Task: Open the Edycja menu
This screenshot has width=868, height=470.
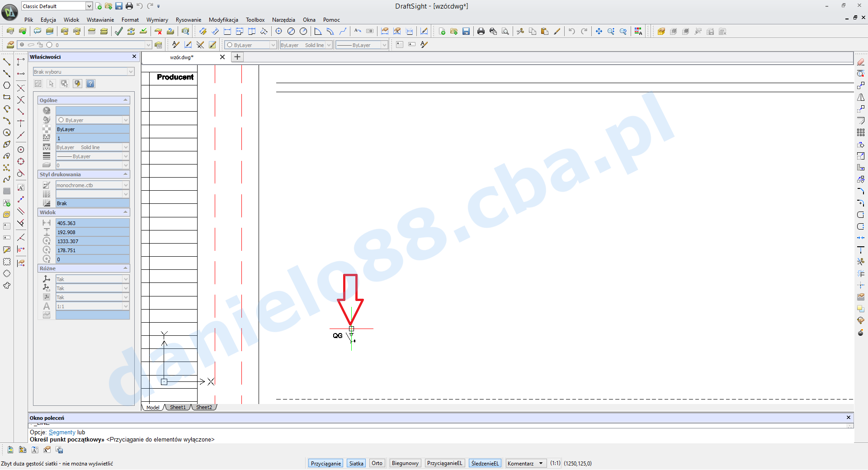Action: click(x=48, y=20)
